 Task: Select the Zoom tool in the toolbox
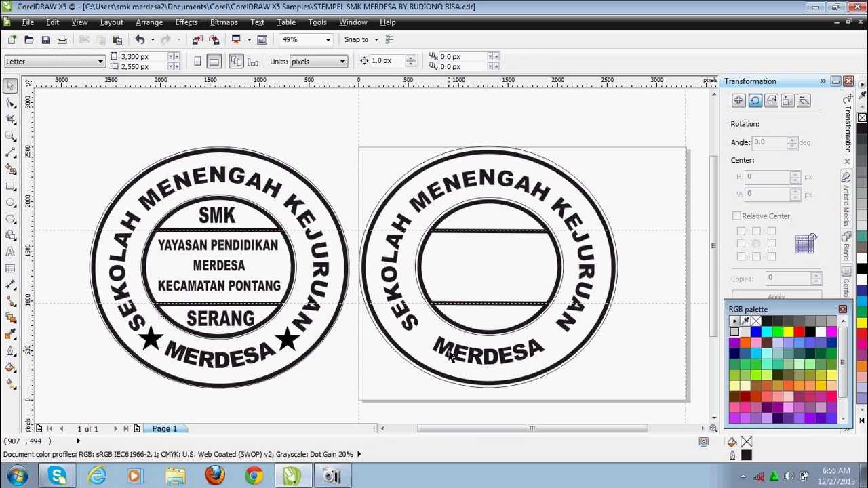(10, 136)
